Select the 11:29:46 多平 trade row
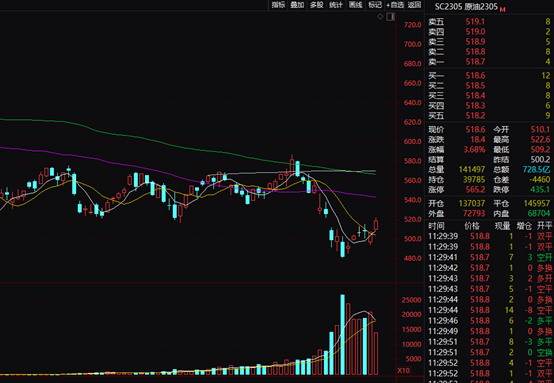 (490, 321)
